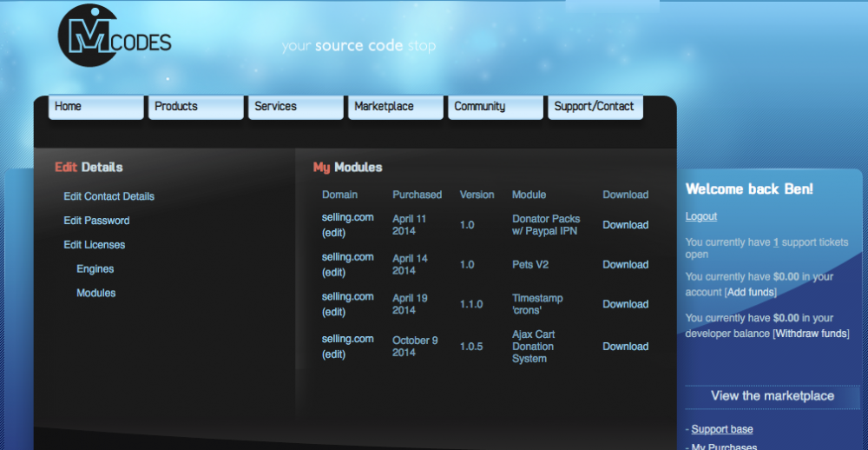Go to the Services tab

pos(295,107)
